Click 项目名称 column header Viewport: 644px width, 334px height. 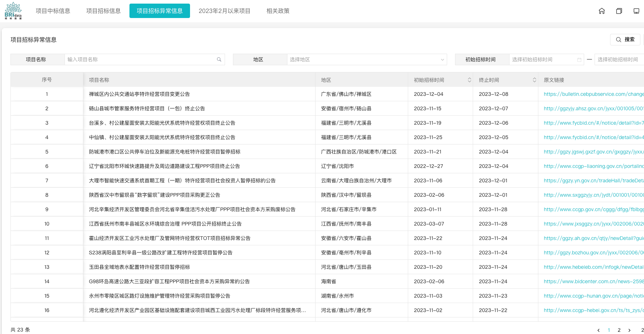(99, 80)
